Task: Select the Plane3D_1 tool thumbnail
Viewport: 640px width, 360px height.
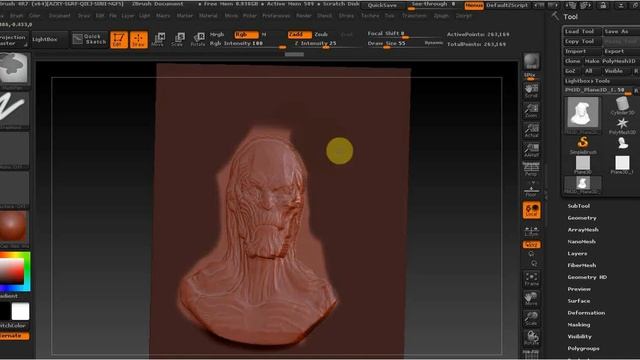Action: click(x=622, y=163)
